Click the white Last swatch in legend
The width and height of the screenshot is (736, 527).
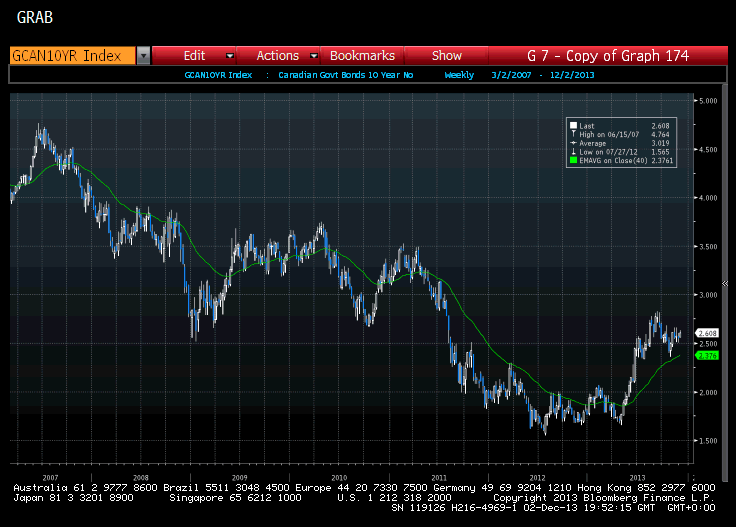pos(572,126)
